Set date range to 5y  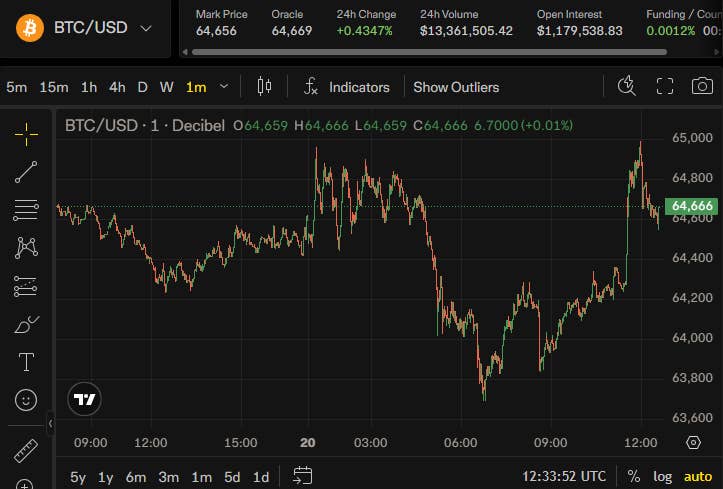click(78, 477)
